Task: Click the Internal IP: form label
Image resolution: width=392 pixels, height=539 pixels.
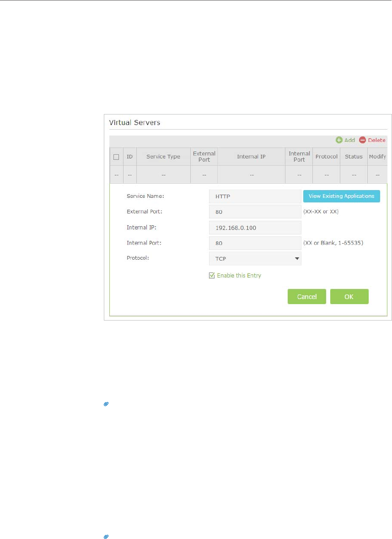Action: point(141,227)
